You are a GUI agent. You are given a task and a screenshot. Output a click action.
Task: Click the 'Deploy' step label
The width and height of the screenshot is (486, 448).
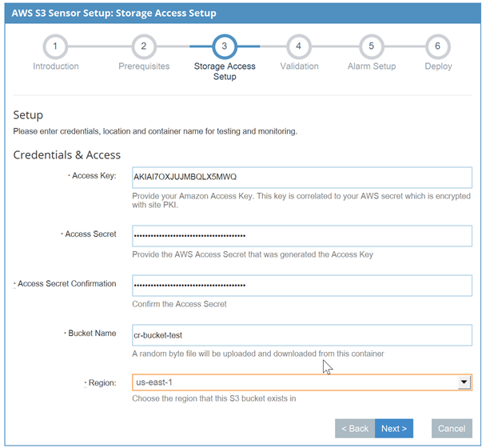pos(438,66)
